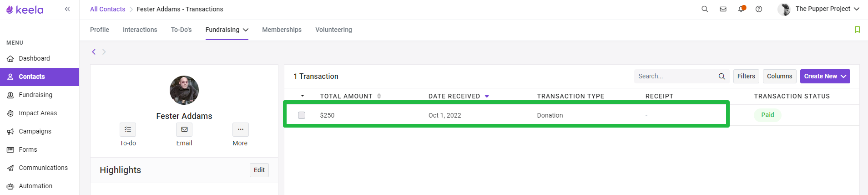Image resolution: width=868 pixels, height=195 pixels.
Task: Open the mail envelope icon in header
Action: [x=723, y=9]
